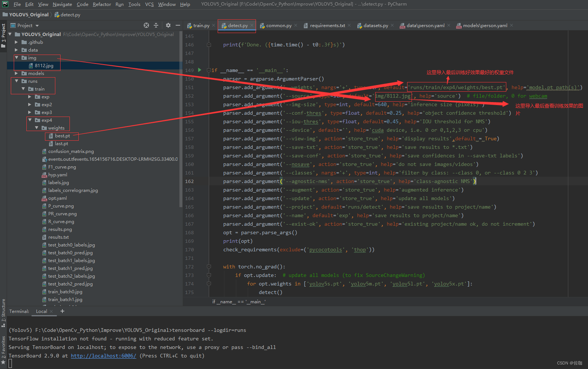The image size is (588, 369).
Task: Click detect.py breadcrumb in navigation bar
Action: tap(67, 15)
